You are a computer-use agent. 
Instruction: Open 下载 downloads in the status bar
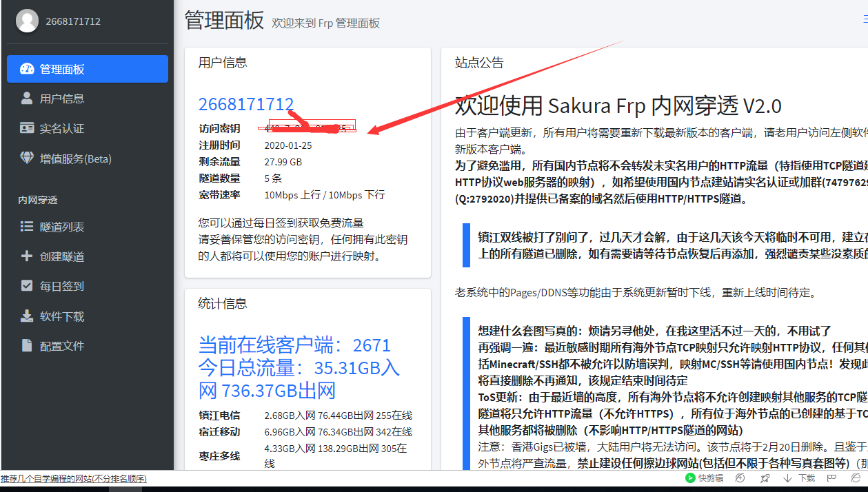point(799,478)
